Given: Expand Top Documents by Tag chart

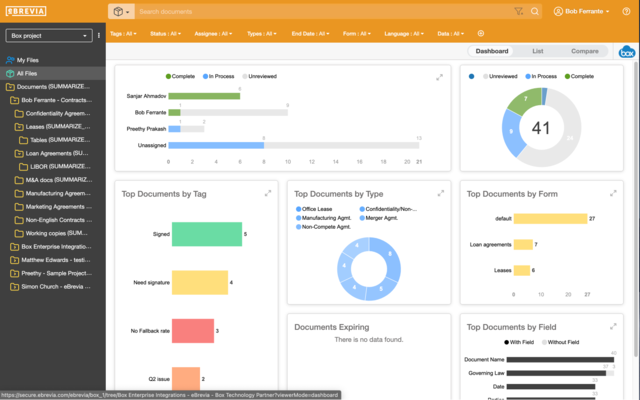Looking at the screenshot, I should pyautogui.click(x=268, y=193).
